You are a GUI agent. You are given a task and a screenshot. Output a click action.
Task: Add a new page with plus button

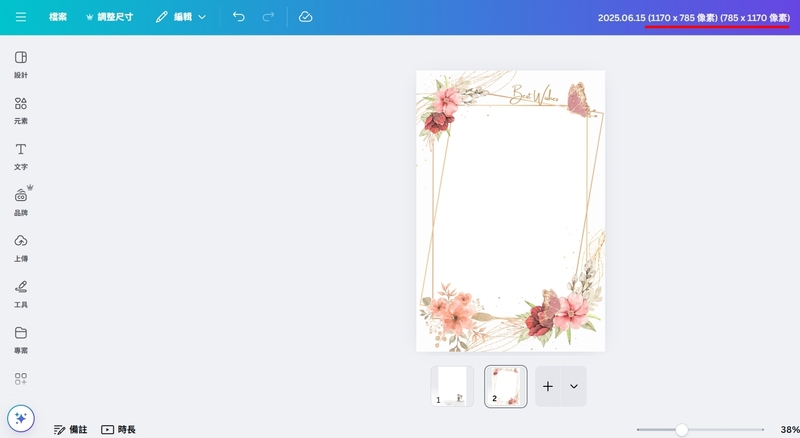548,386
